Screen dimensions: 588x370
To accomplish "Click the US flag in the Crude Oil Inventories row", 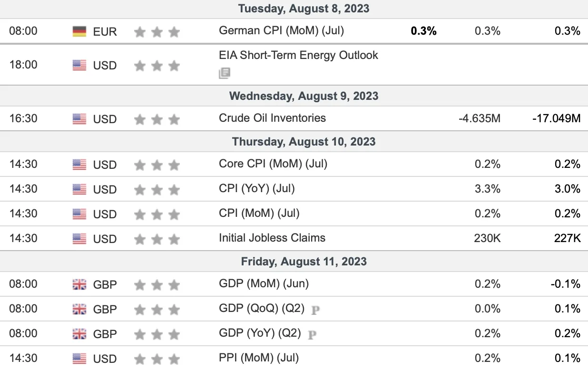I will click(x=79, y=119).
